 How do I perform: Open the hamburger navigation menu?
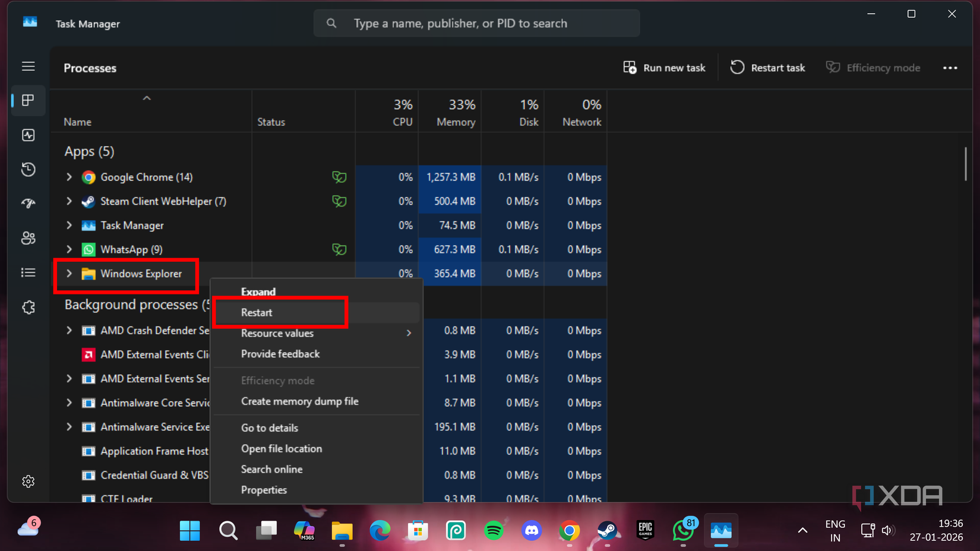28,66
